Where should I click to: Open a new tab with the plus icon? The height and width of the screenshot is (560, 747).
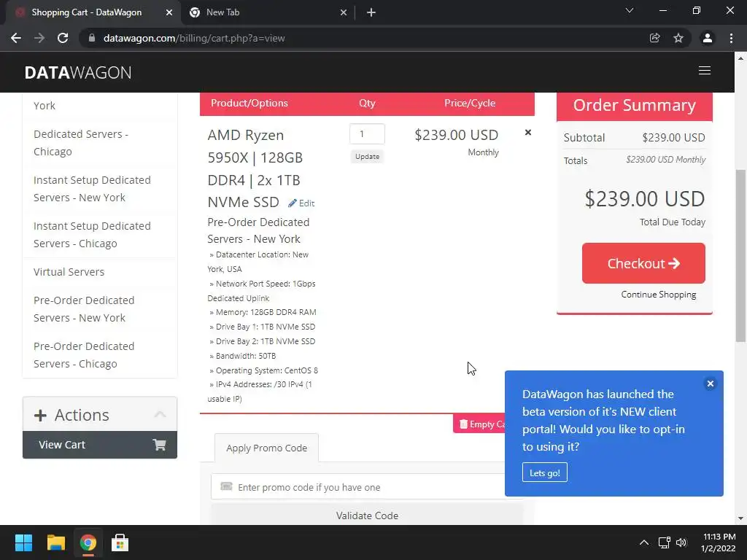click(x=371, y=13)
